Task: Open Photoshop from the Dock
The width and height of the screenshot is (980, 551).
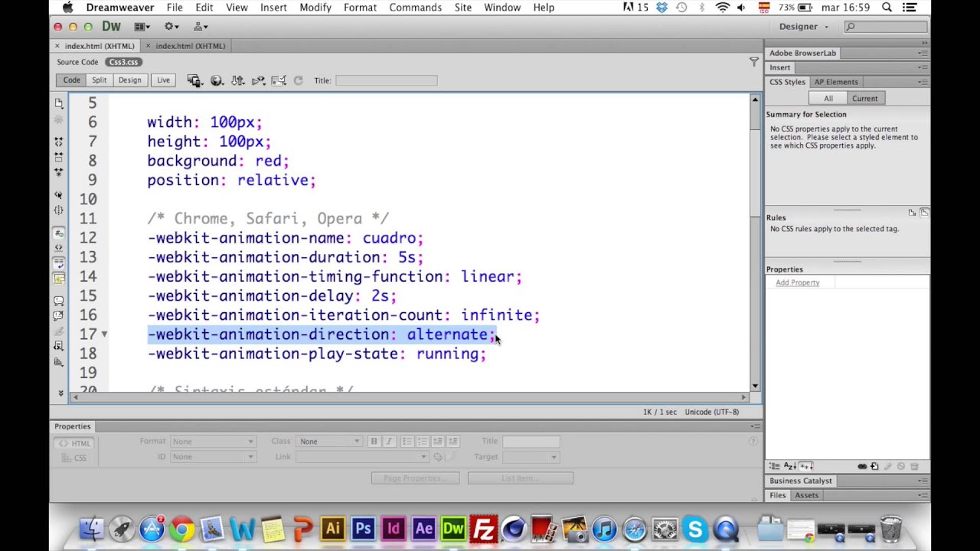Action: (x=363, y=529)
